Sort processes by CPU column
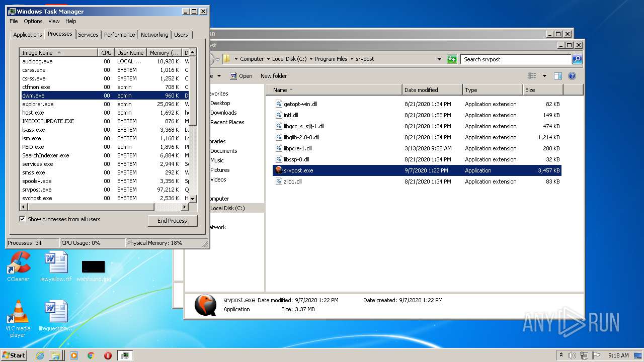This screenshot has width=644, height=362. (106, 52)
